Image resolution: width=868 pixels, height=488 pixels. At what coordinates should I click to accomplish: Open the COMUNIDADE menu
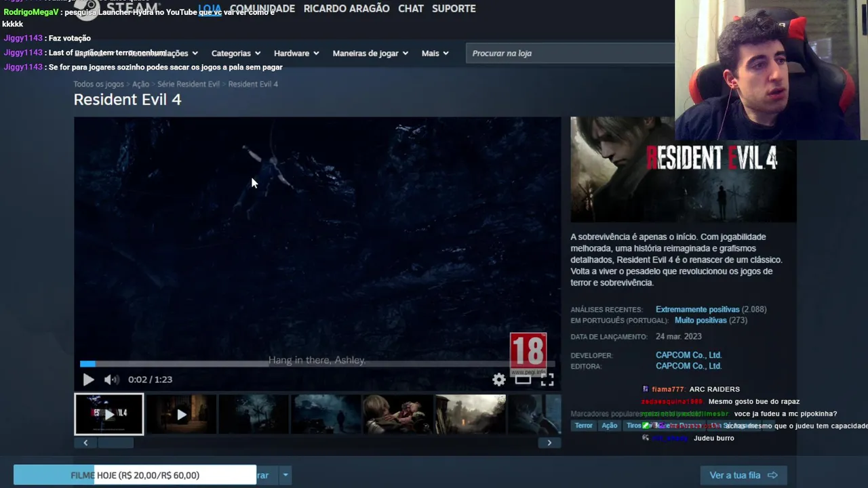click(262, 9)
